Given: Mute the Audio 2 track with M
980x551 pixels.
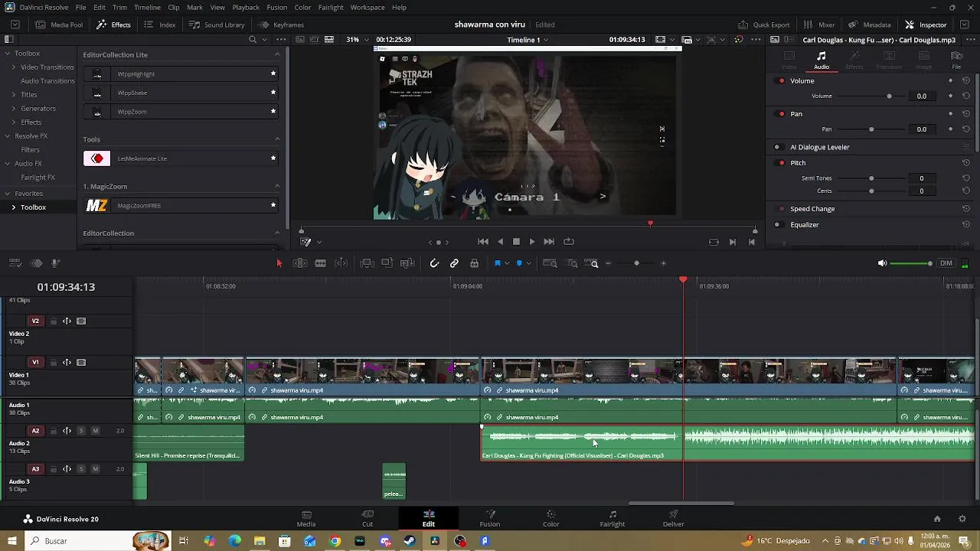Looking at the screenshot, I should 96,431.
